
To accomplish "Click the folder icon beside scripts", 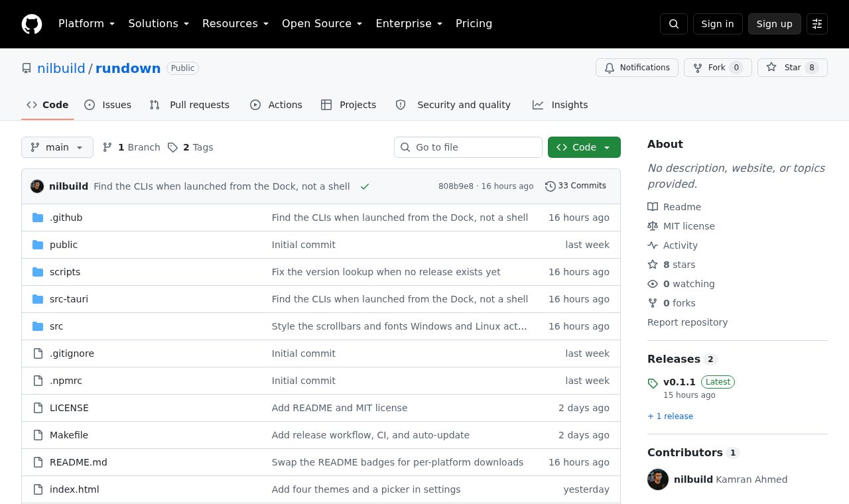I will [38, 272].
